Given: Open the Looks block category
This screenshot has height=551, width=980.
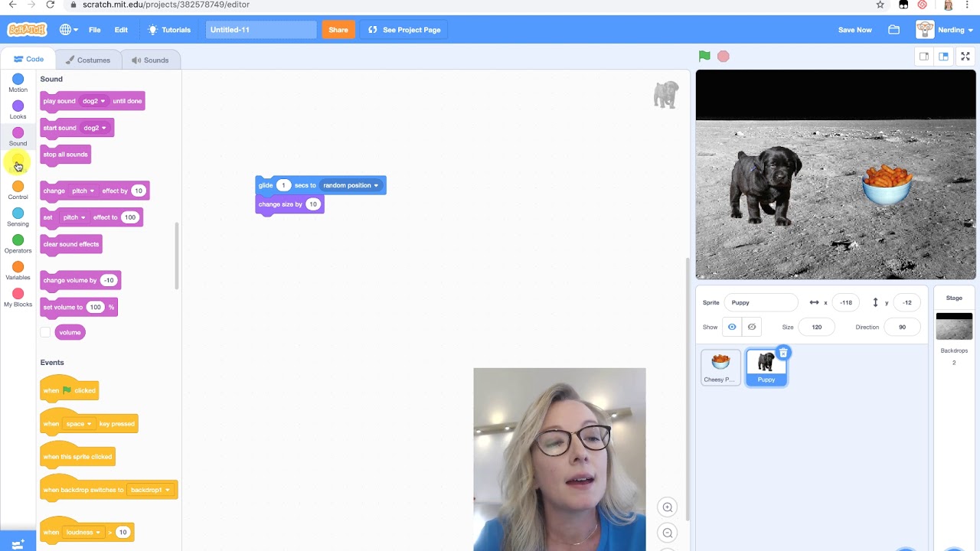Looking at the screenshot, I should [x=18, y=110].
